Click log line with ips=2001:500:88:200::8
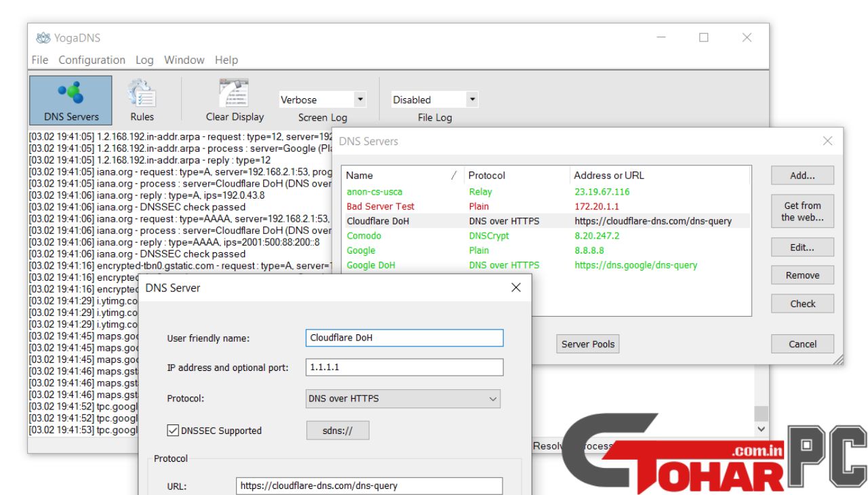Screen dimensions: 868x495 174,242
